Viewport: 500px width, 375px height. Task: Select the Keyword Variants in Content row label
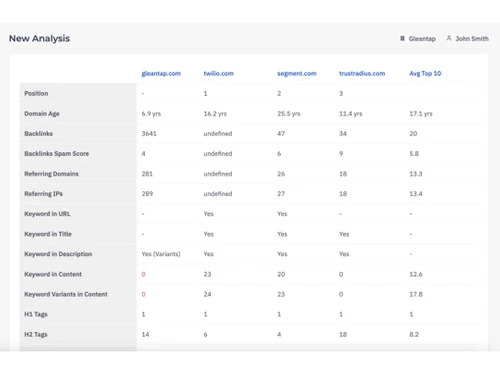coord(66,294)
